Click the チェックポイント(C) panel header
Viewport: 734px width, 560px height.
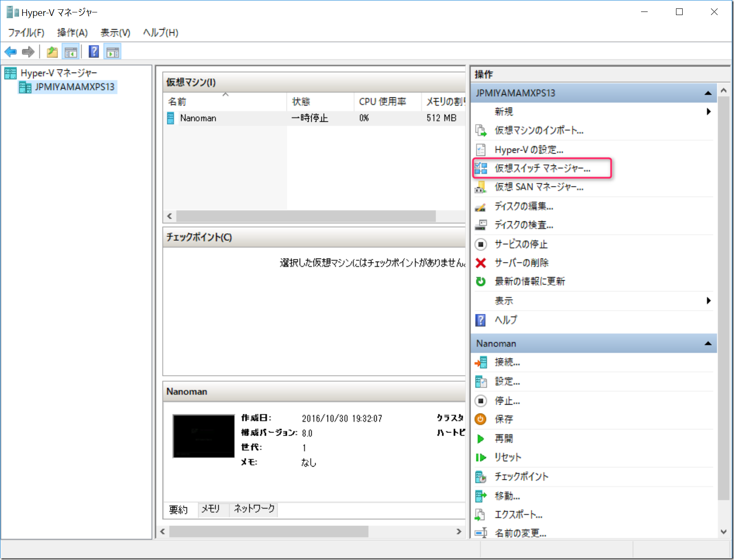click(314, 237)
